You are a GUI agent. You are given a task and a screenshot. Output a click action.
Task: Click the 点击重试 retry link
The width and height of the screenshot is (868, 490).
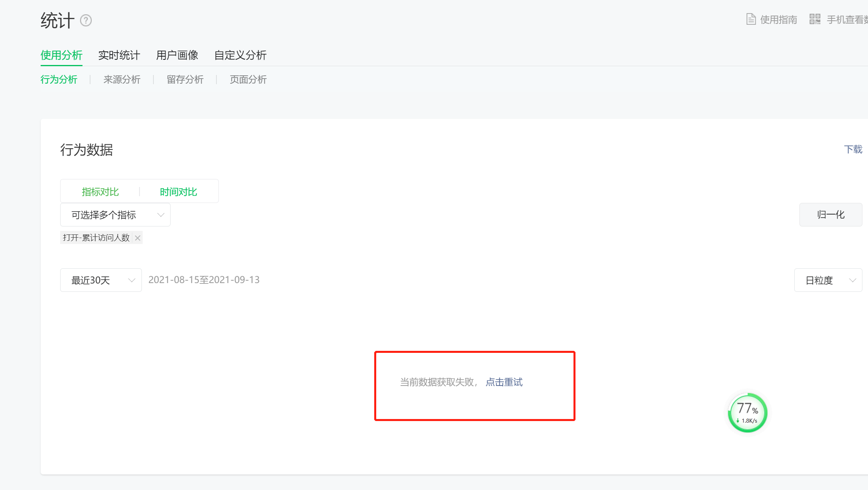click(x=504, y=382)
